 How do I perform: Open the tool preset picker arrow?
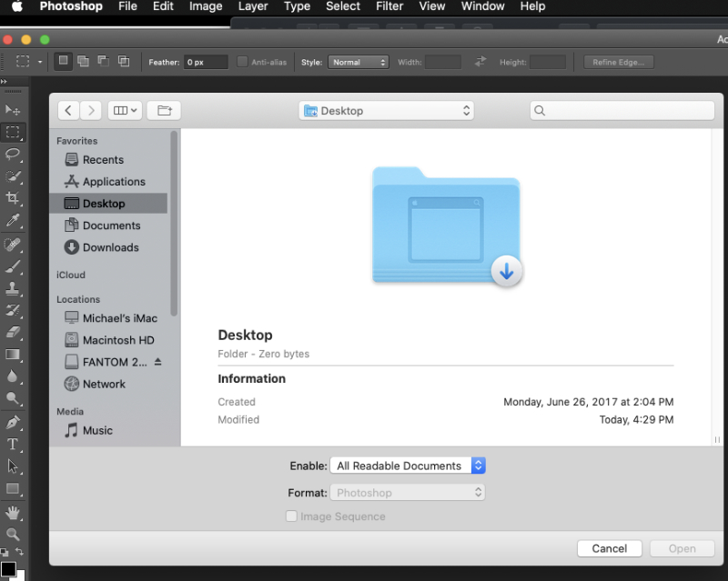[40, 62]
